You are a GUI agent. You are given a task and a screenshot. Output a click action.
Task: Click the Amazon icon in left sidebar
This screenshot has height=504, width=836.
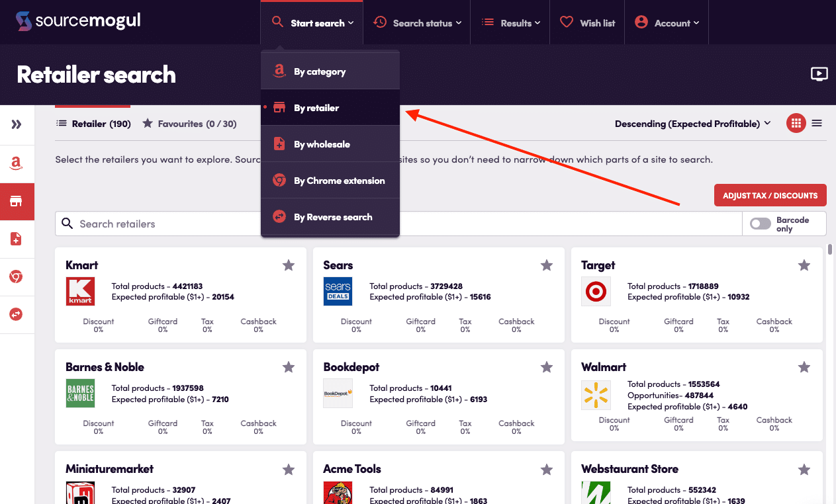tap(17, 164)
